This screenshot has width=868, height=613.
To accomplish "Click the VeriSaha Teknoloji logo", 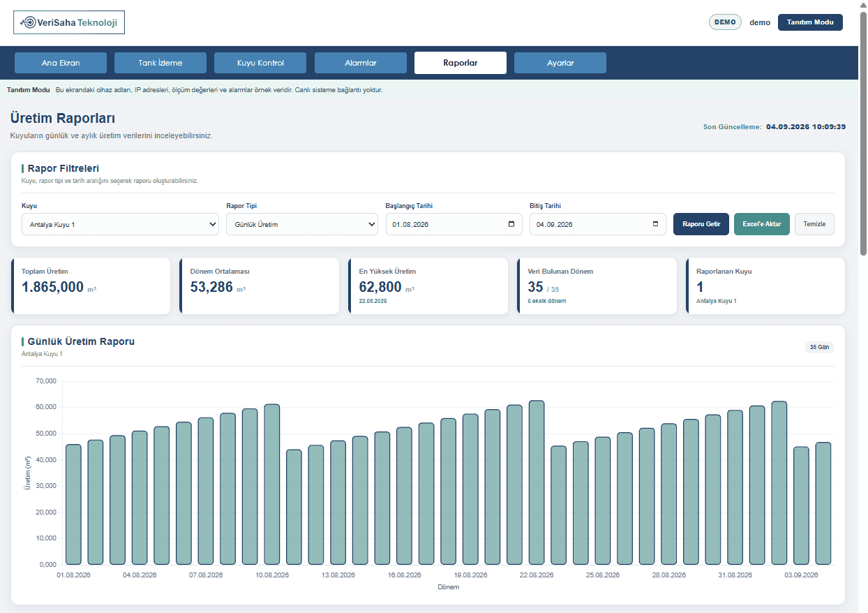I will [69, 22].
